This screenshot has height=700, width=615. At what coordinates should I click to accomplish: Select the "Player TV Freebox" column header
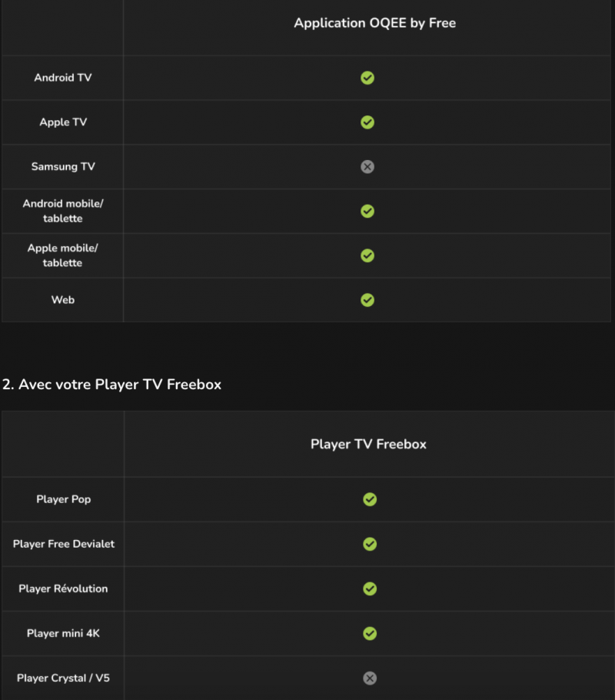368,444
